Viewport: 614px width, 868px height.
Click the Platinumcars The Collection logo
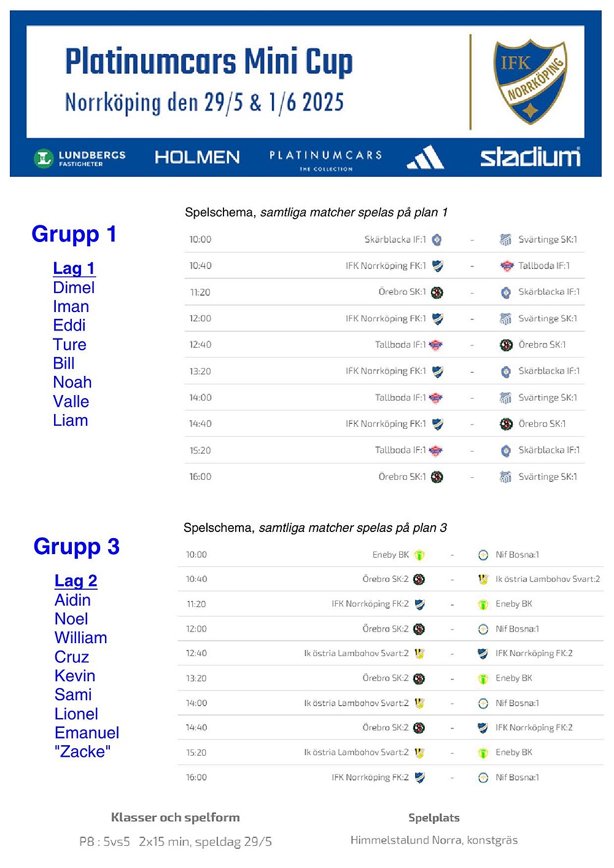[x=326, y=160]
